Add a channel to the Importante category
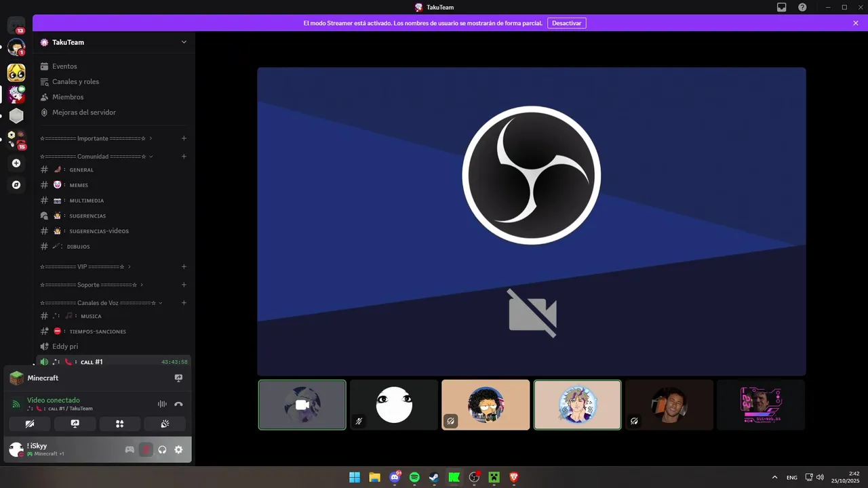 184,138
